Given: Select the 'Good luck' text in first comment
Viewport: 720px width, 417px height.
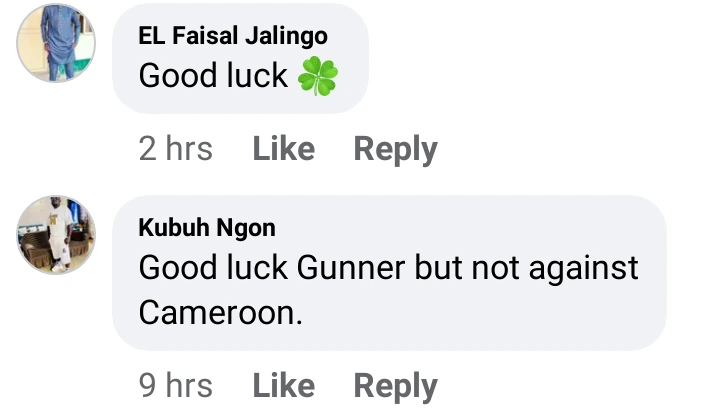Looking at the screenshot, I should coord(213,76).
